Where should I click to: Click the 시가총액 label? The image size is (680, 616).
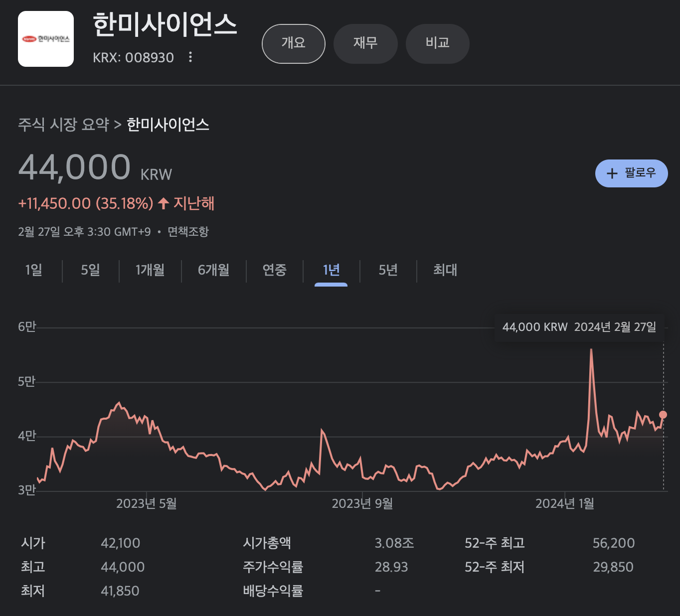point(267,543)
